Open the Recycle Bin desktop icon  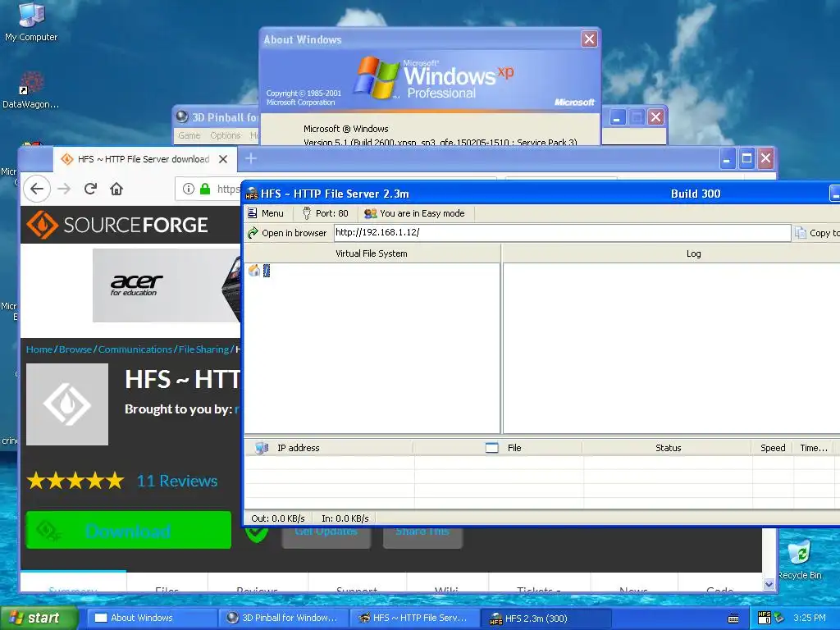tap(799, 559)
